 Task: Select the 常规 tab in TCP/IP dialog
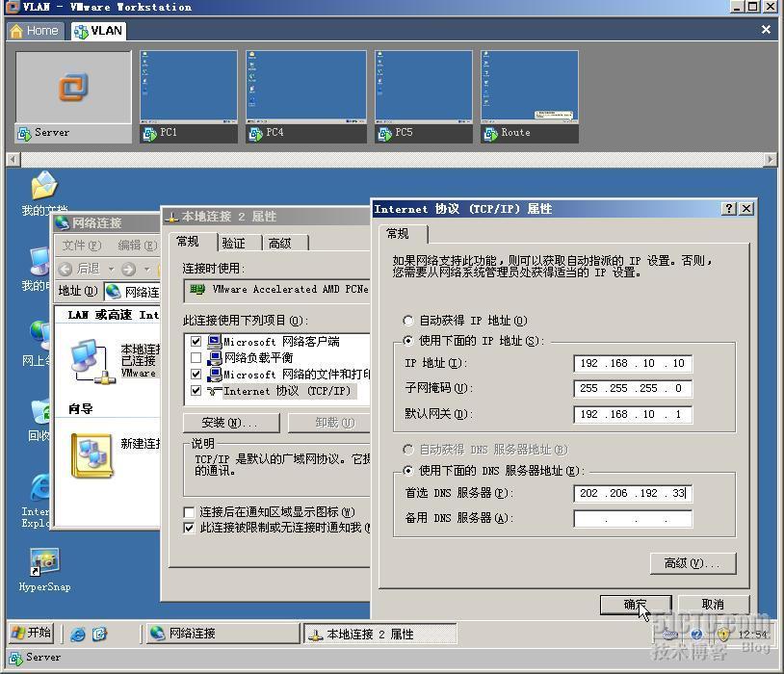[x=403, y=234]
